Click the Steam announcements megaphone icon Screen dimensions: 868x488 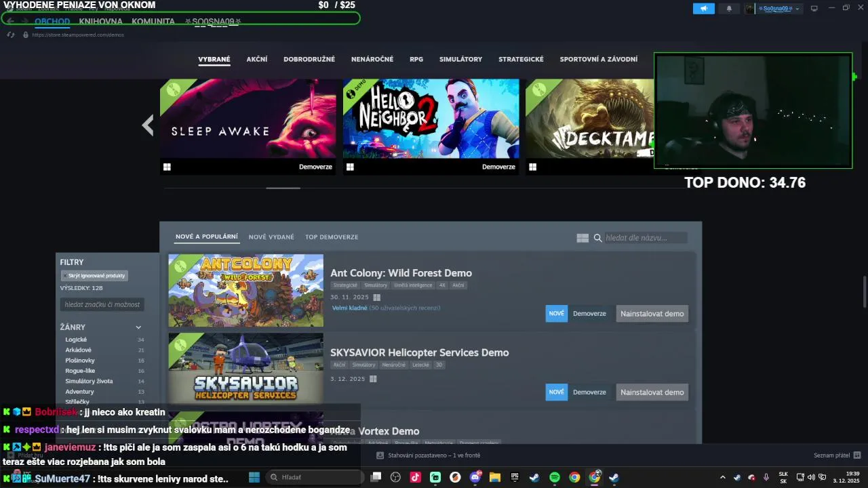pos(703,8)
